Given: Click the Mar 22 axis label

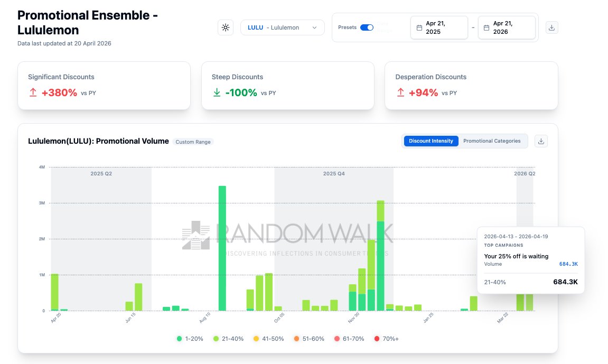Looking at the screenshot, I should [x=502, y=318].
